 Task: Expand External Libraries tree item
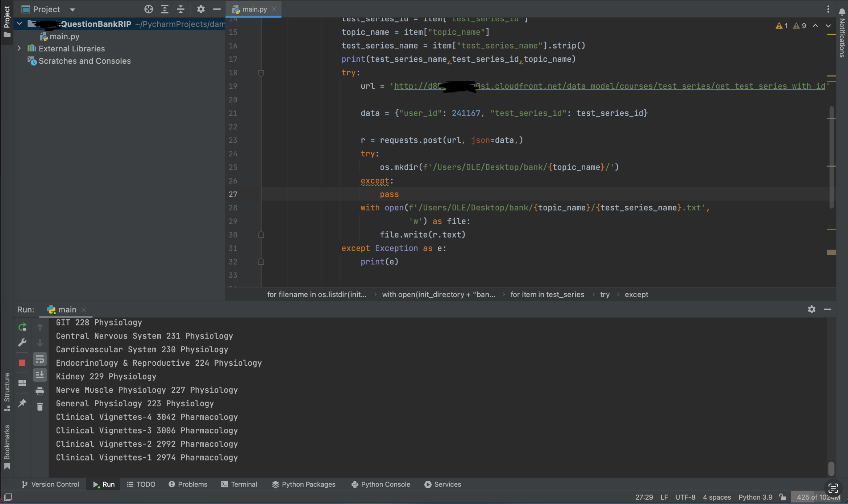[x=18, y=48]
